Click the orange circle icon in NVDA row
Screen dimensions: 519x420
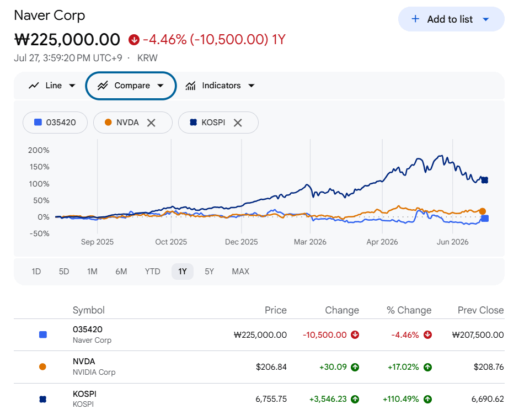(42, 366)
